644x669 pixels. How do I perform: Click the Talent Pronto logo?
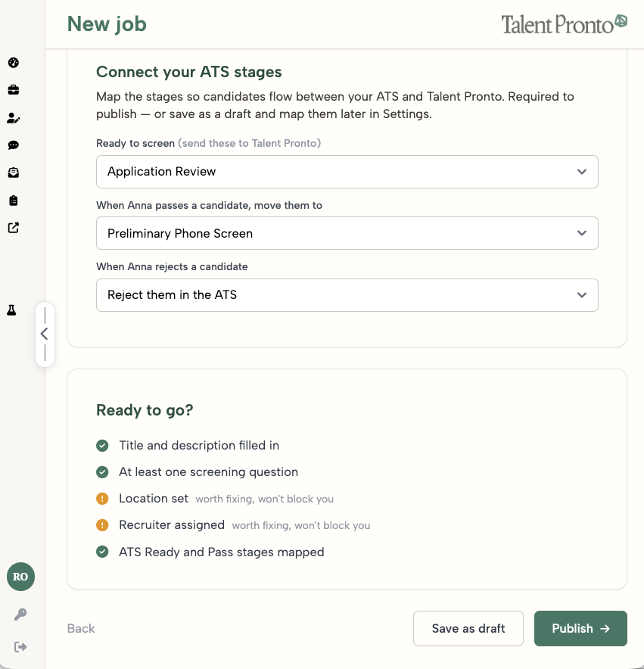(x=564, y=24)
